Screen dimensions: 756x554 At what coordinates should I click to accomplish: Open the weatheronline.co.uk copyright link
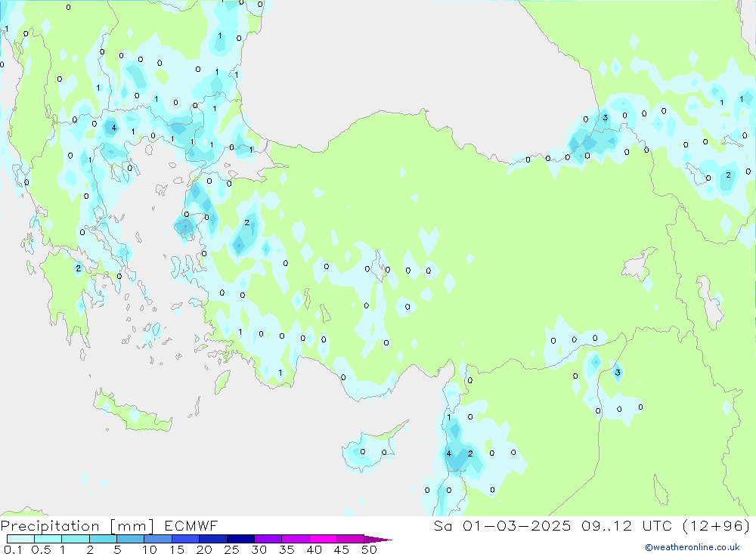click(x=692, y=547)
